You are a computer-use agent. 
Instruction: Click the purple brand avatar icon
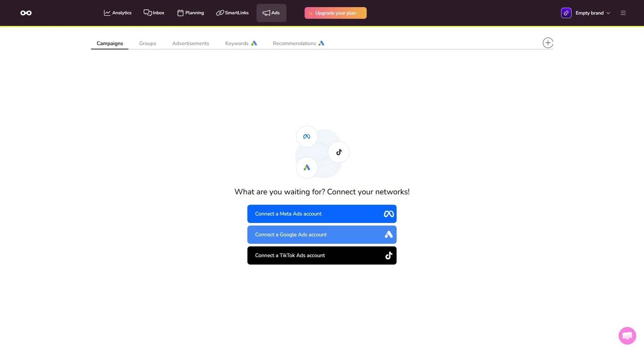click(x=566, y=13)
